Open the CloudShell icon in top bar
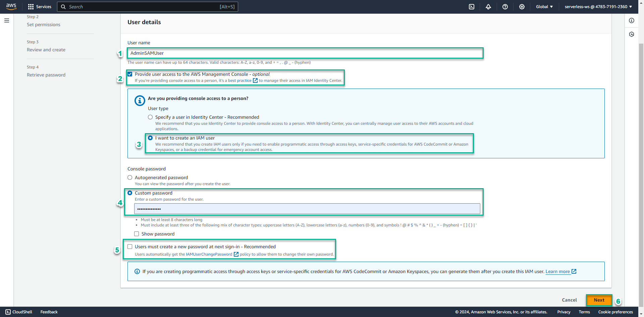 472,7
